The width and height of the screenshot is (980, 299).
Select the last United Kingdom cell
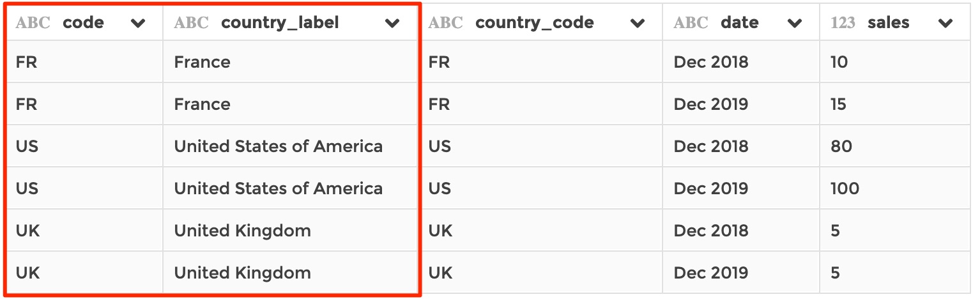[242, 273]
